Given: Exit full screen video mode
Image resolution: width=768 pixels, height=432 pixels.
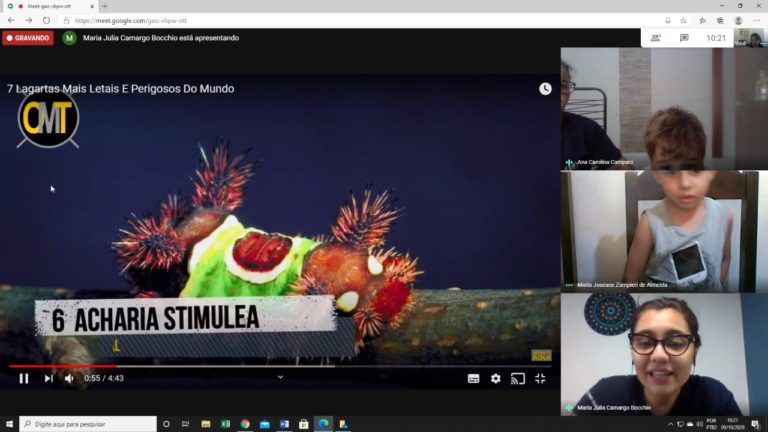Looking at the screenshot, I should 540,379.
